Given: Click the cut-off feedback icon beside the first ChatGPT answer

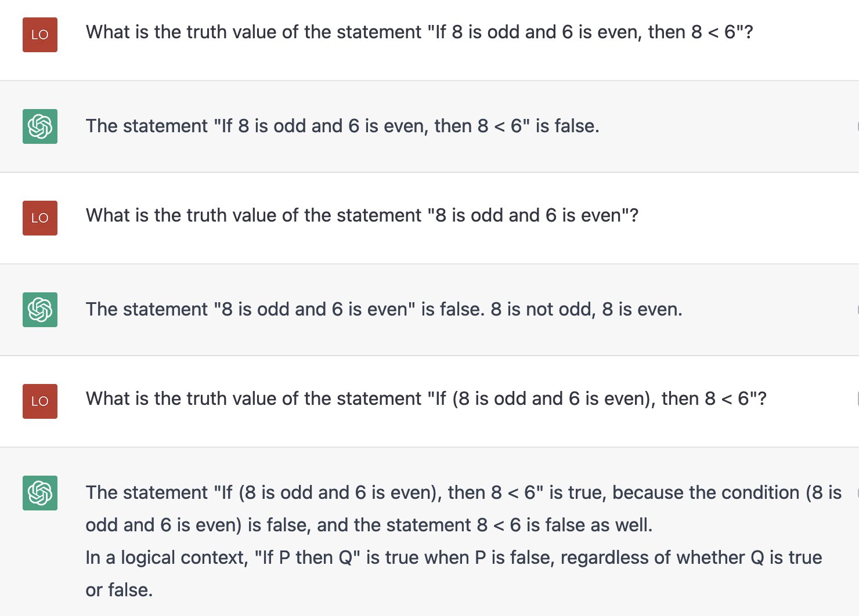Looking at the screenshot, I should [857, 126].
